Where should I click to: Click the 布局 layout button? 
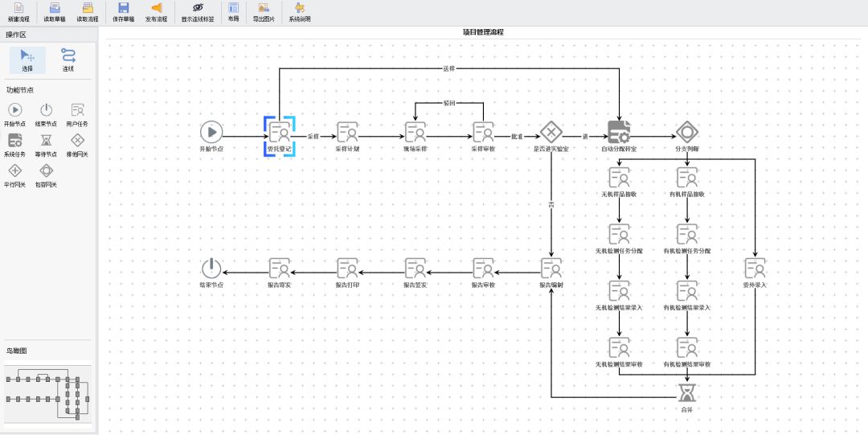click(233, 10)
